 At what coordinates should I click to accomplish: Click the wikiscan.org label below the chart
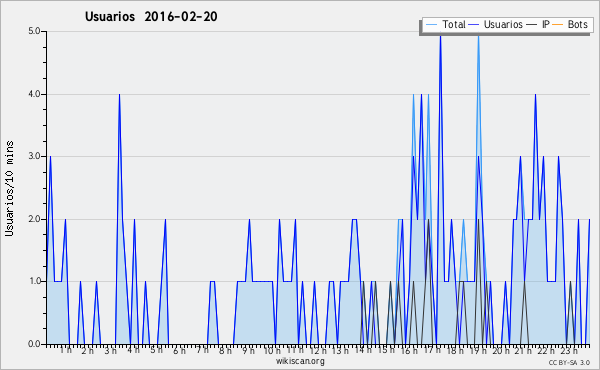(x=300, y=361)
